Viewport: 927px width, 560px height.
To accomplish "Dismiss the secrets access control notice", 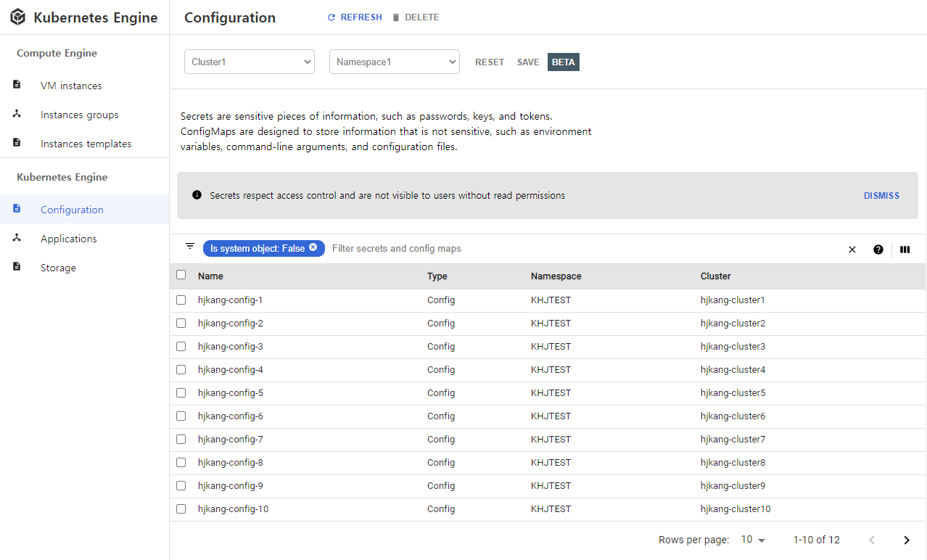I will coord(881,195).
